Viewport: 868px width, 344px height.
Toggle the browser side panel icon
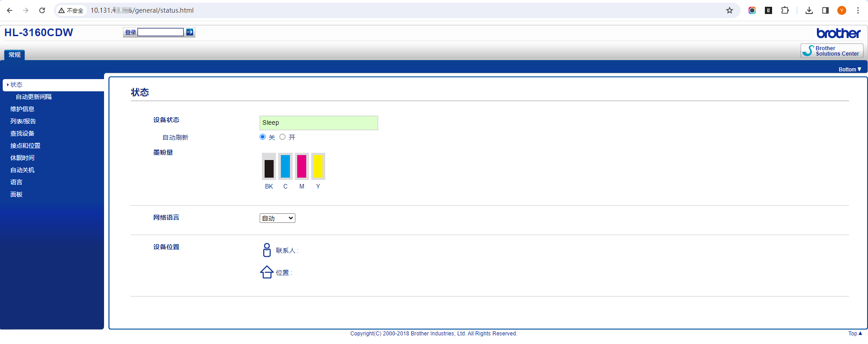tap(825, 10)
